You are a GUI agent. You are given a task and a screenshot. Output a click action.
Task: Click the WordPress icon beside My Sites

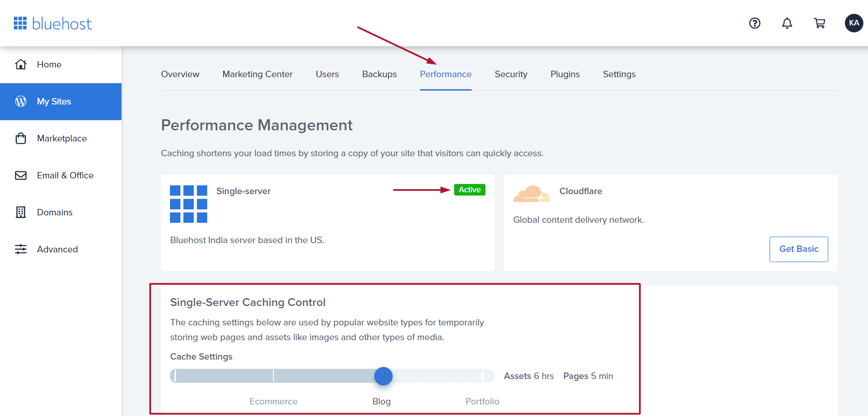(x=21, y=101)
